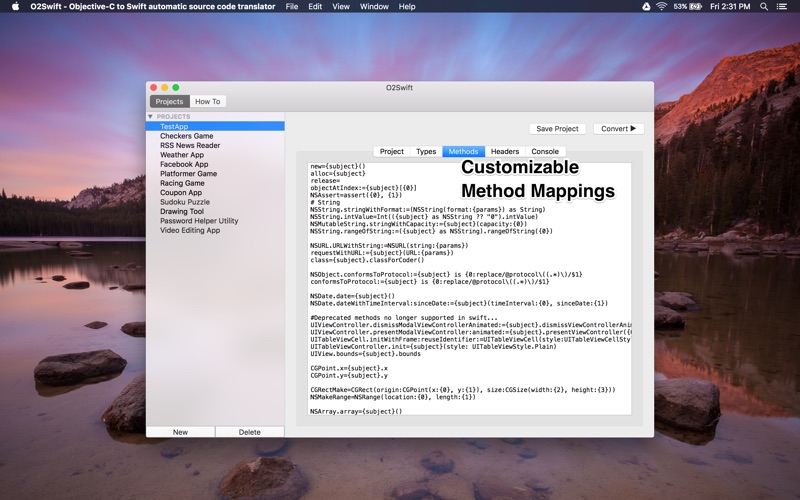Open the Notification Center icon
The image size is (800, 500).
coord(782,7)
